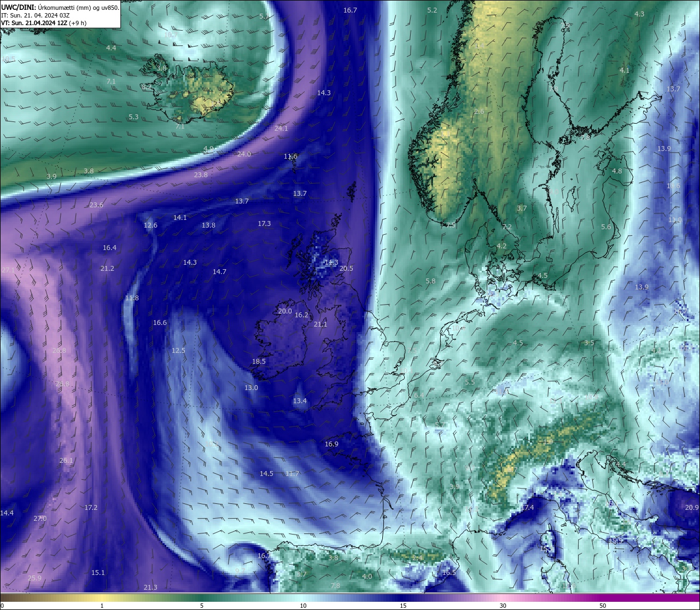Click the 16.6 value west of Ireland
Screen dimensions: 700x610
click(x=160, y=323)
